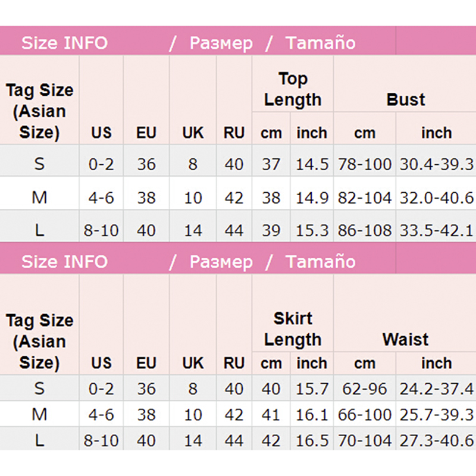The width and height of the screenshot is (476, 476).
Task: Click the bust inch range 30.4-39.3
Action: tap(436, 164)
